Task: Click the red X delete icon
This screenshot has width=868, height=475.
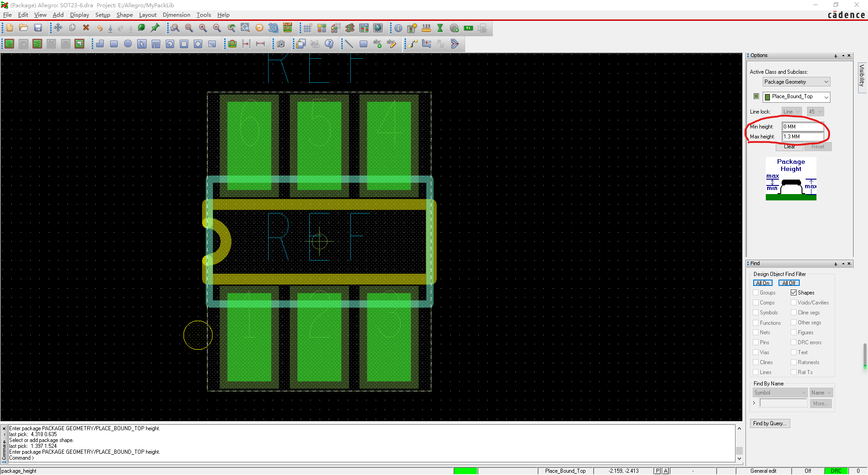Action: pos(86,28)
